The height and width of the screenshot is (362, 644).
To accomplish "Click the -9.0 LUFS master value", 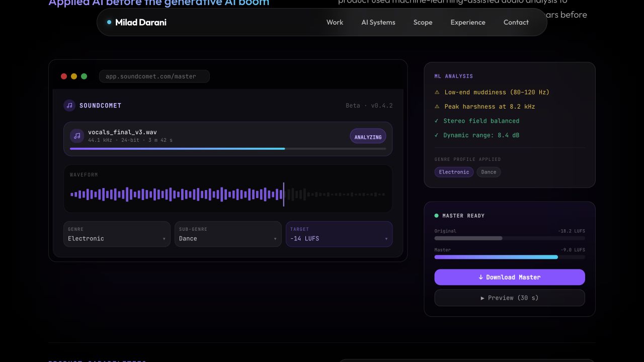I will point(573,250).
